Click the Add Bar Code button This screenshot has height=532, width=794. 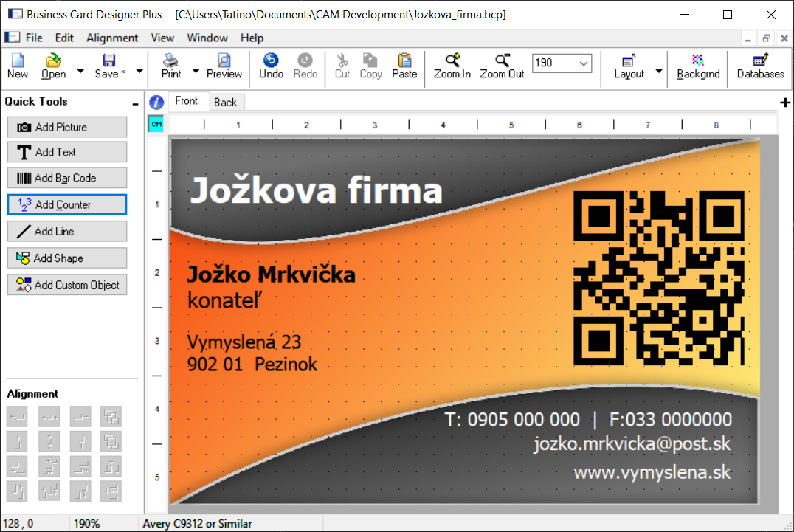tap(67, 178)
